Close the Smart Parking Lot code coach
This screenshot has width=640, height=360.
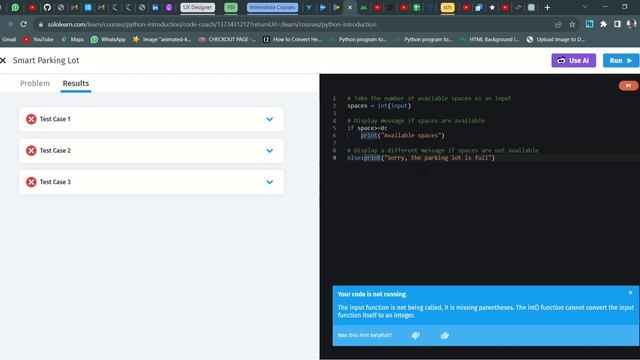(x=3, y=60)
